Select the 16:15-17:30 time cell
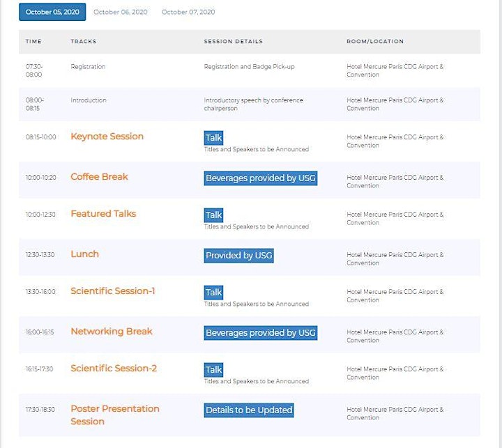502x448 pixels. [39, 369]
